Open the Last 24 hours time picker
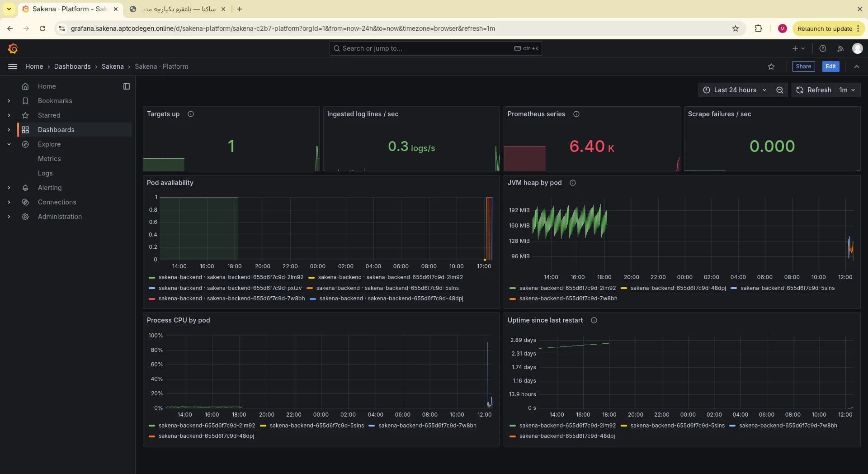The image size is (868, 474). pos(735,90)
